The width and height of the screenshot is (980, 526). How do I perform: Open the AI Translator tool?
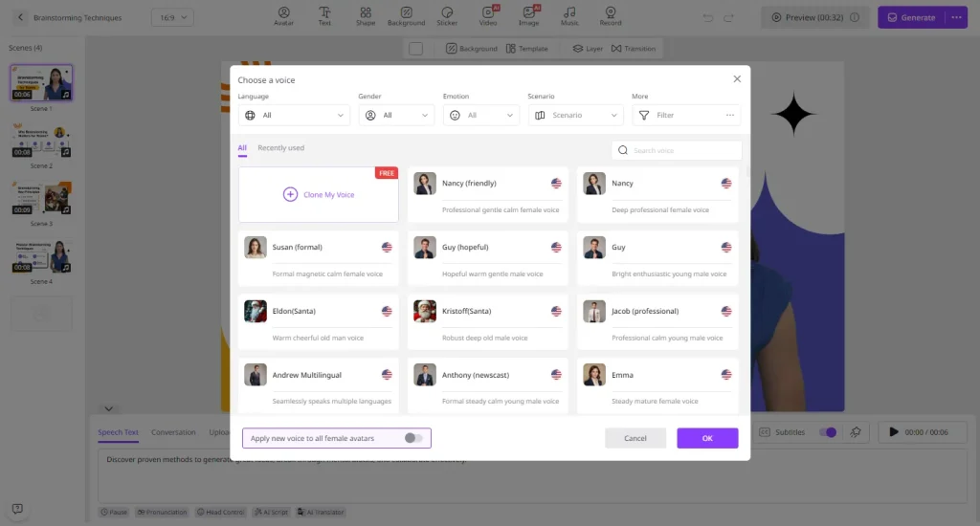[x=321, y=513]
